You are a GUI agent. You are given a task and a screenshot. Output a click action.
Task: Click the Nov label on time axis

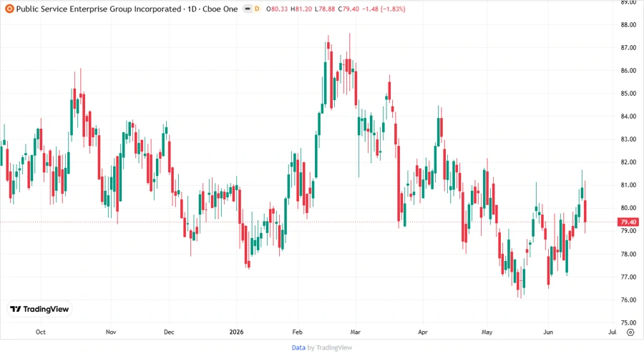pos(111,332)
